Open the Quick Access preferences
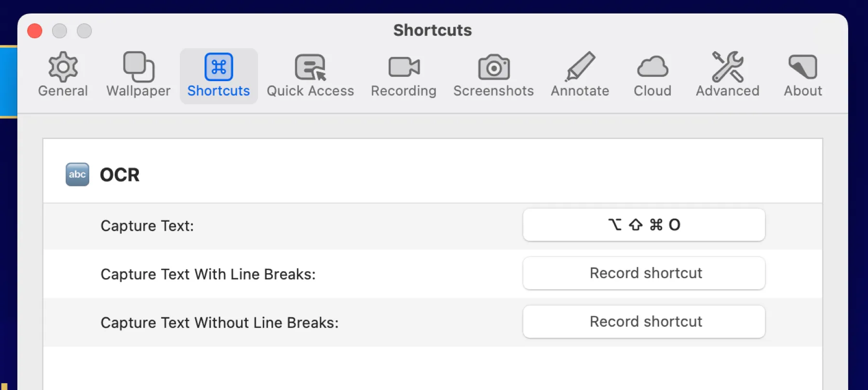868x390 pixels. tap(310, 75)
